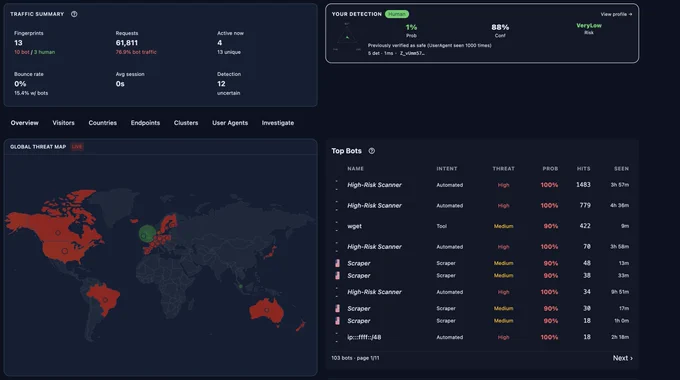This screenshot has height=380, width=680.
Task: Click the VeryLow risk label
Action: tap(589, 26)
